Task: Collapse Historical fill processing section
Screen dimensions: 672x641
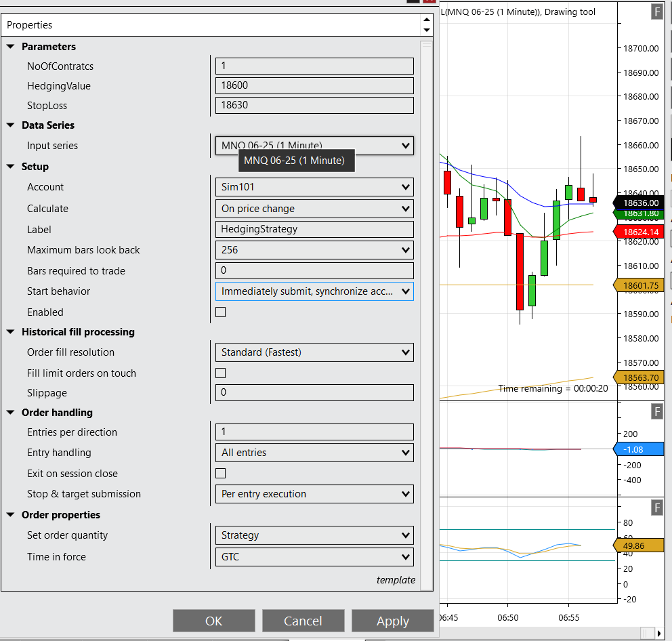Action: 11,332
